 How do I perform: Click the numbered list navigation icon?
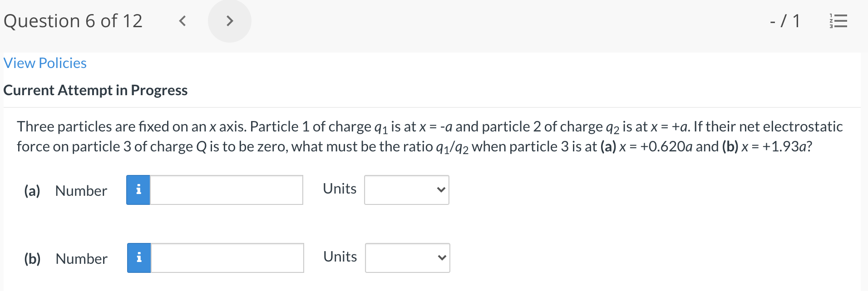point(838,20)
